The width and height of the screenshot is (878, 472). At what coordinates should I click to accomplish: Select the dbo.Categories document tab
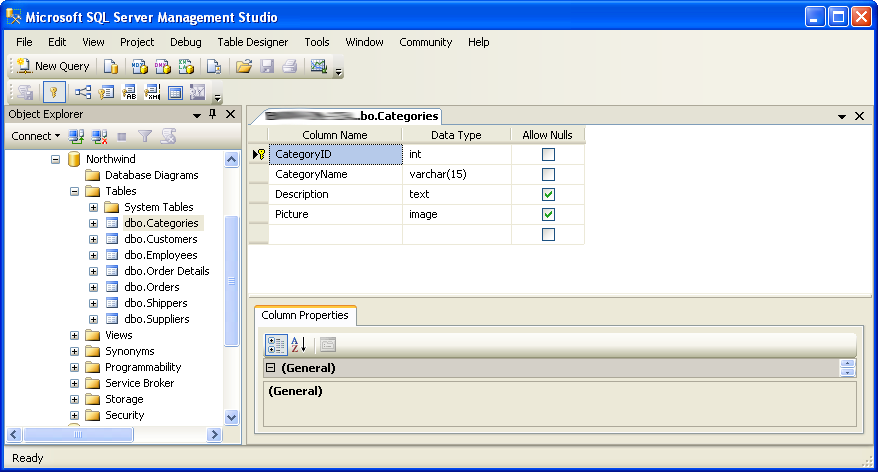click(x=351, y=116)
